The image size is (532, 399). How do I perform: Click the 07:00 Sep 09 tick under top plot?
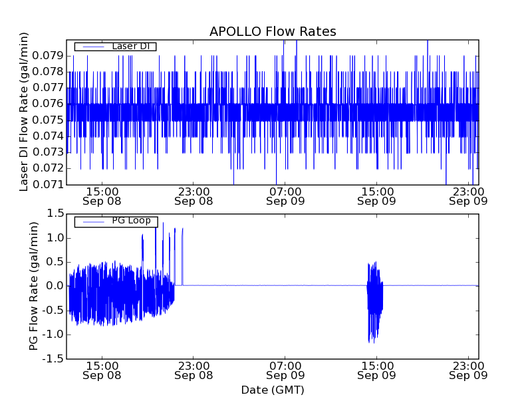[x=285, y=196]
